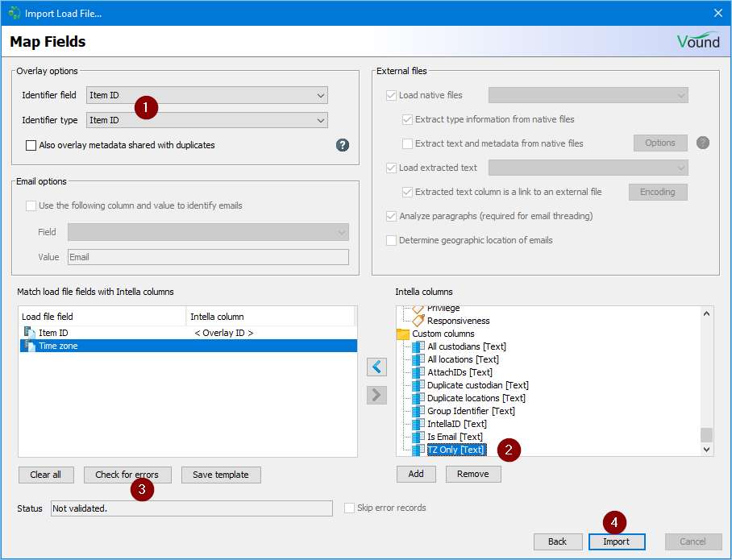Toggle Load native files checkbox
Screen dimensions: 732x560
pyautogui.click(x=391, y=95)
